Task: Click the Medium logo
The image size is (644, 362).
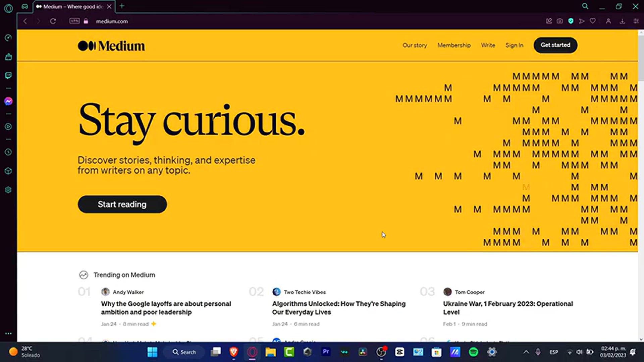Action: coord(111,46)
